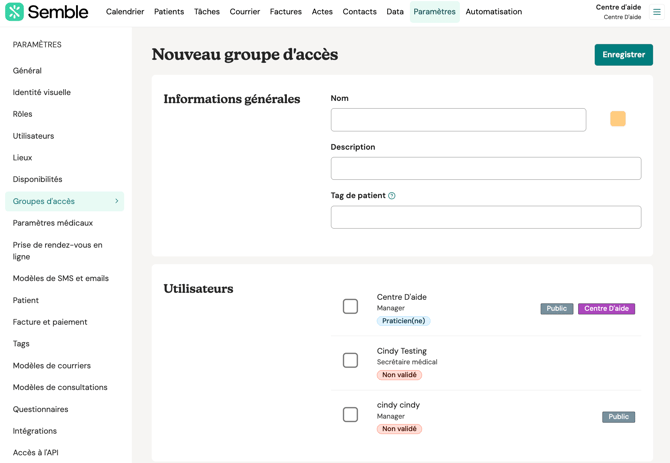This screenshot has height=463, width=670.
Task: Click the purple Centre D'aide group badge
Action: [606, 309]
